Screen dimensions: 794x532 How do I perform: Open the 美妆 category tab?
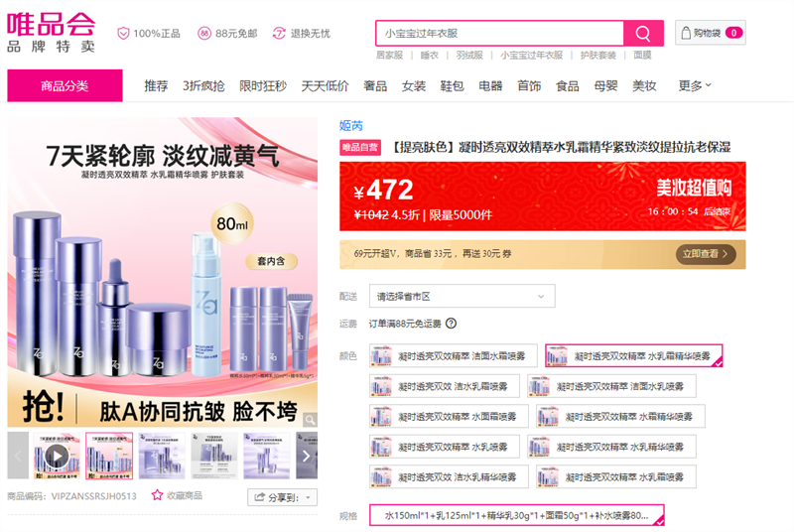(644, 86)
